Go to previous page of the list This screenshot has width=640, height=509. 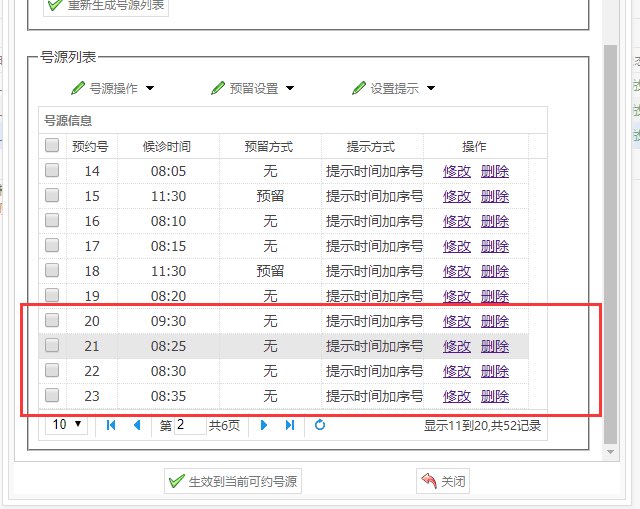click(x=137, y=425)
